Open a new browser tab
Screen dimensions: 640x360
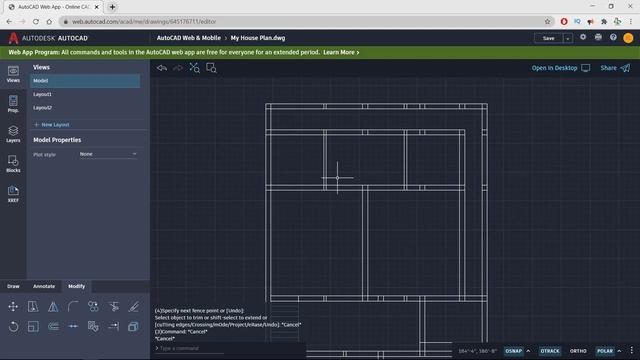coord(112,7)
